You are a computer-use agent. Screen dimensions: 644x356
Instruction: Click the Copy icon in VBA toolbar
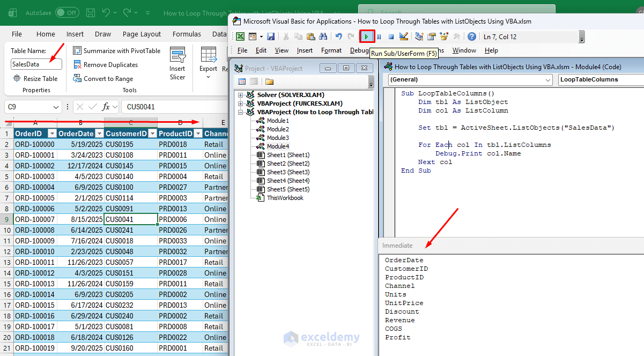click(299, 36)
